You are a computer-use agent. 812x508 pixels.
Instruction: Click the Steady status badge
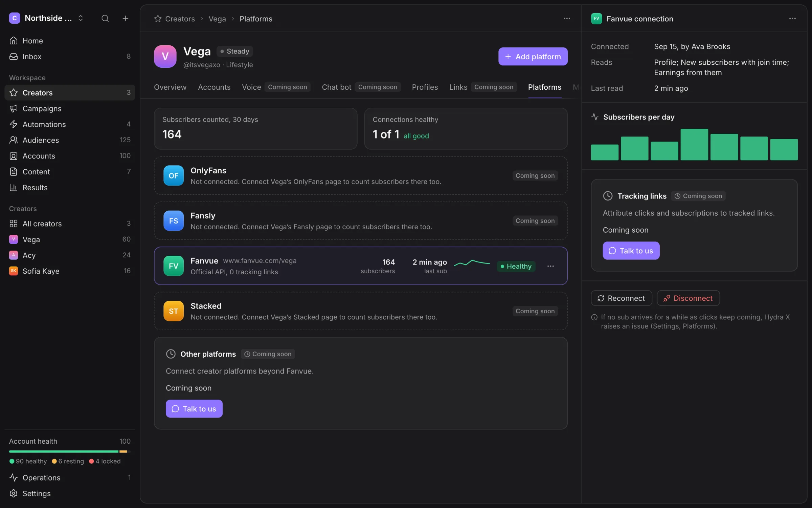[x=234, y=51]
